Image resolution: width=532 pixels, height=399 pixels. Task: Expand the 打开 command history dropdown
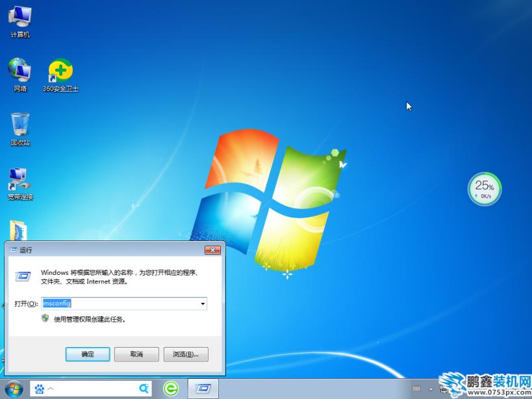[x=203, y=303]
